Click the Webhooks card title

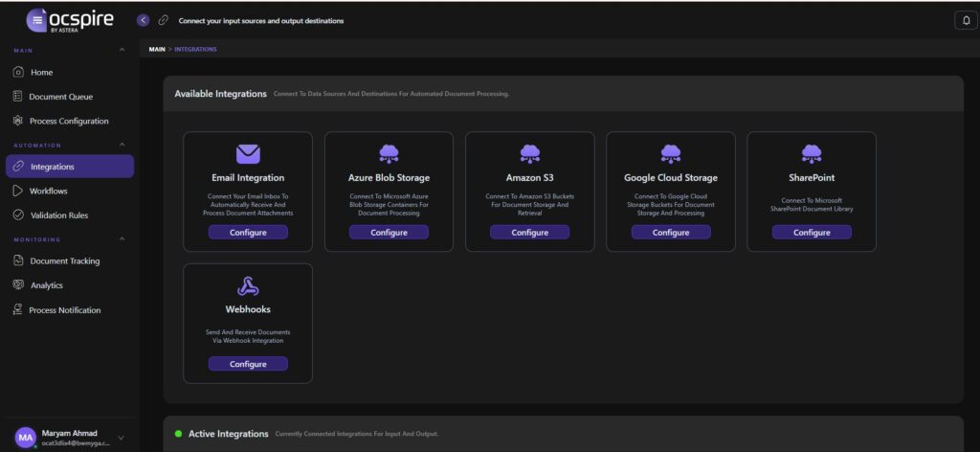click(x=248, y=309)
